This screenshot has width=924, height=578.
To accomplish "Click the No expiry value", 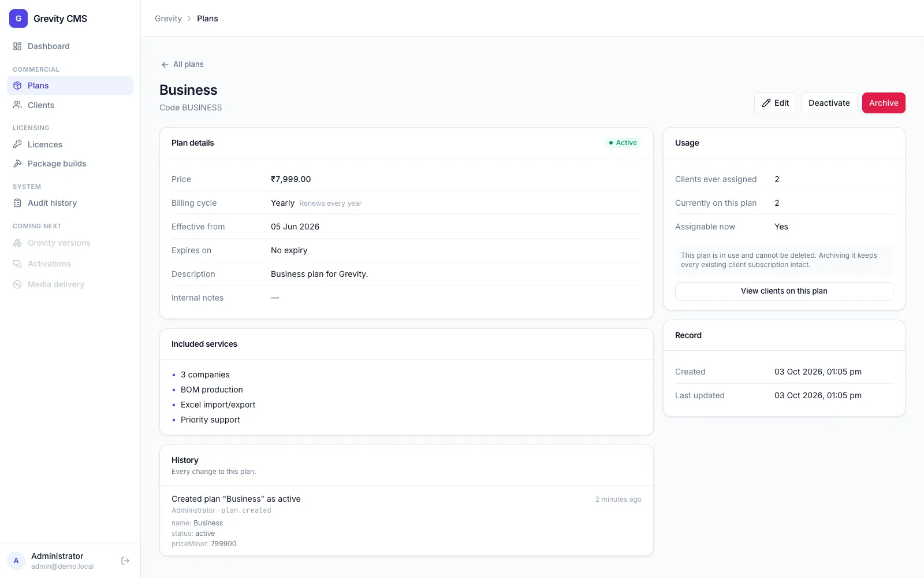I will 289,250.
